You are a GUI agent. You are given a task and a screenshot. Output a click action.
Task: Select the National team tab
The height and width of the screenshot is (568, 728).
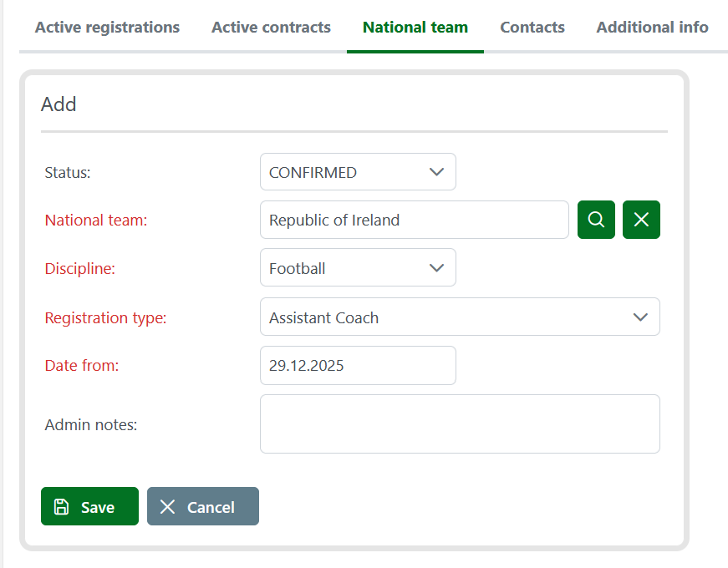(x=415, y=28)
